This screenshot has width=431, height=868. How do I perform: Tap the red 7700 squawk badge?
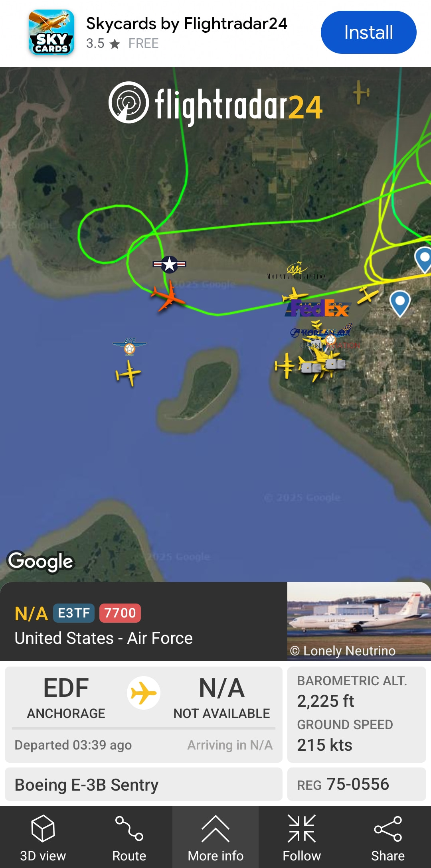120,613
